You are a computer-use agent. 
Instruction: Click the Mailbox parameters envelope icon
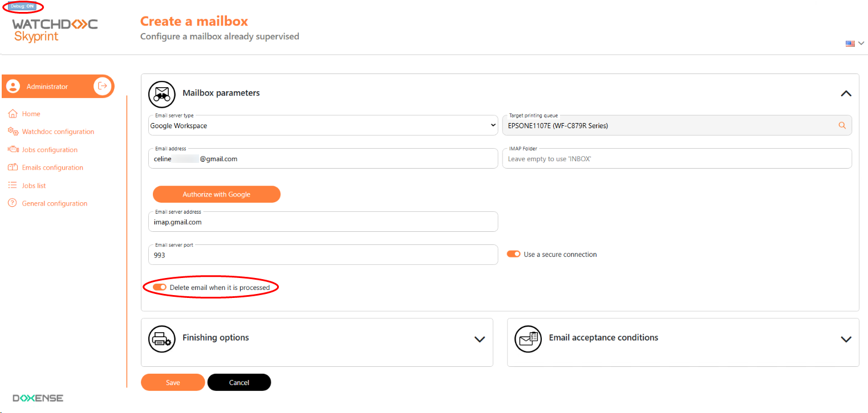coord(162,94)
